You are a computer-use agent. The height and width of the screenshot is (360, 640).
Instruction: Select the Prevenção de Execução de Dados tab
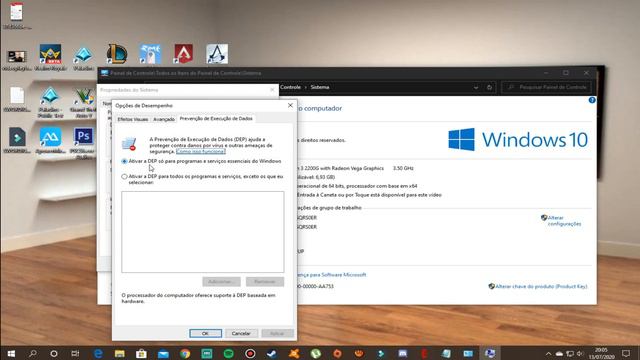pos(216,118)
